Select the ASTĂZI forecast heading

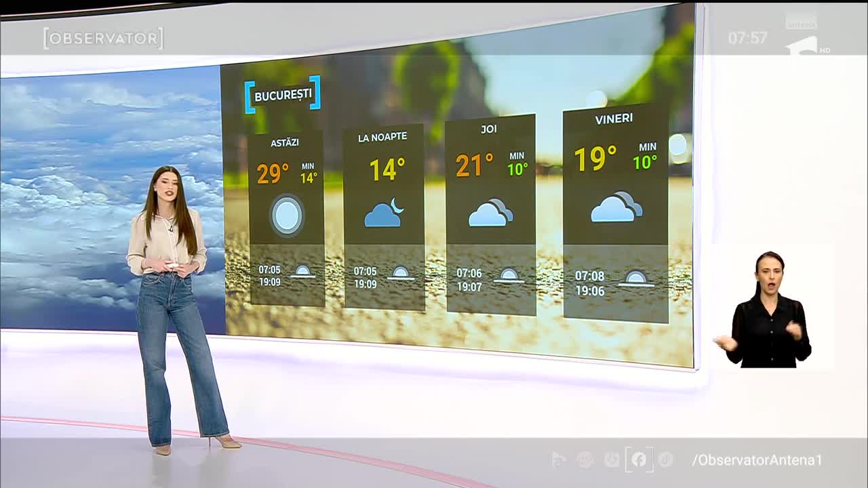coord(285,142)
